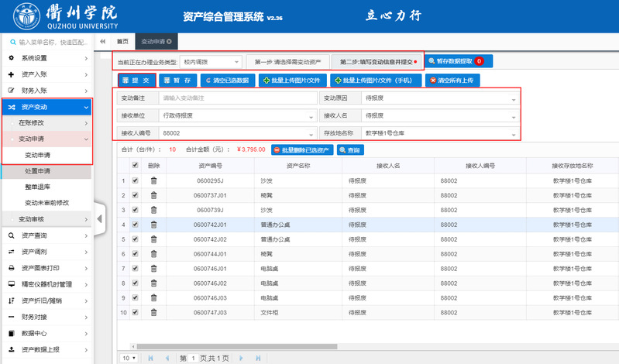The width and height of the screenshot is (619, 364).
Task: Collapse sidebar with double-arrow icon
Action: tap(102, 42)
